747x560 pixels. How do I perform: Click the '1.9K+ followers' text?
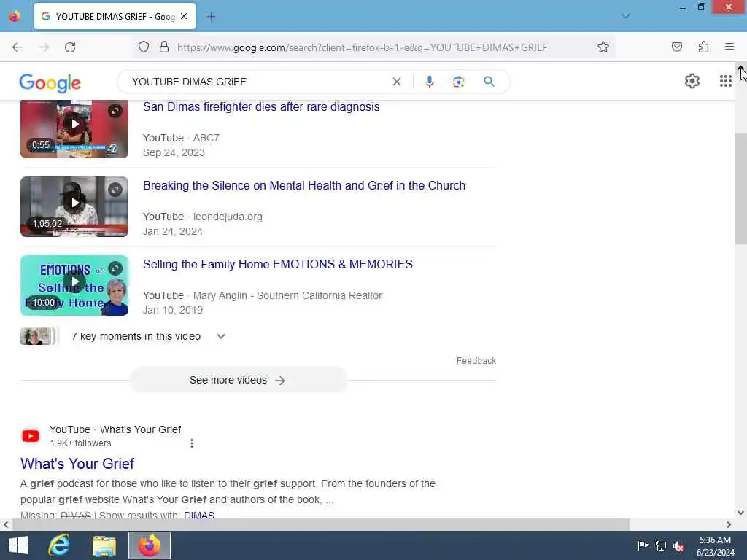pyautogui.click(x=80, y=443)
